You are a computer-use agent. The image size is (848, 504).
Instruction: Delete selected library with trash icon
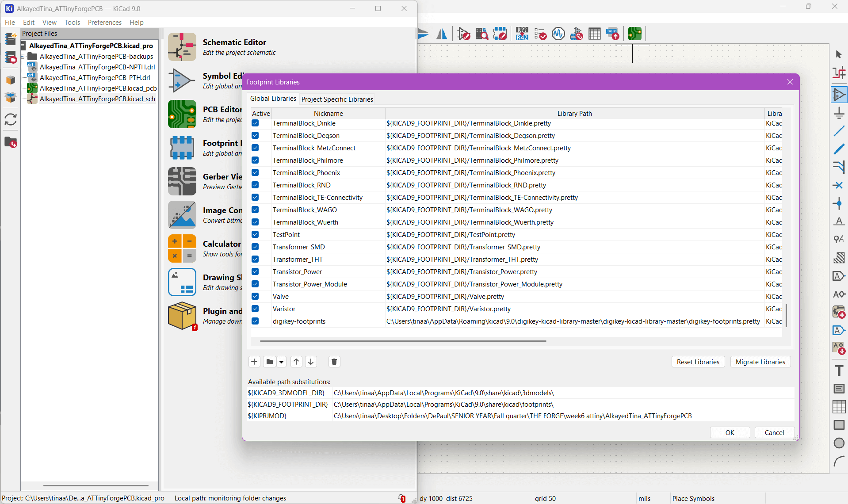point(334,362)
